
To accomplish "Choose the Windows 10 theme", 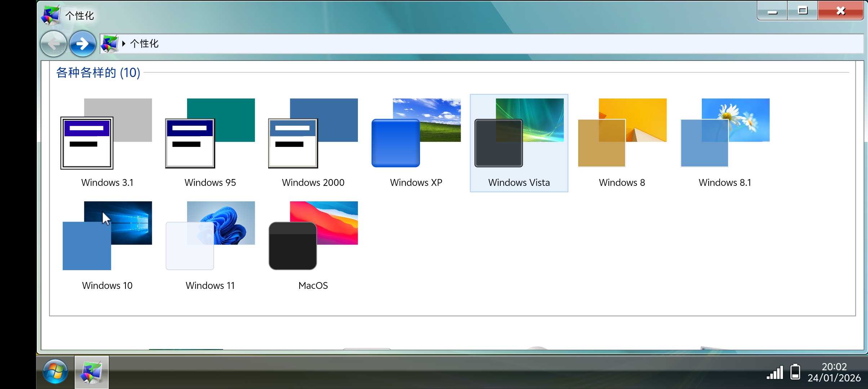I will 107,245.
